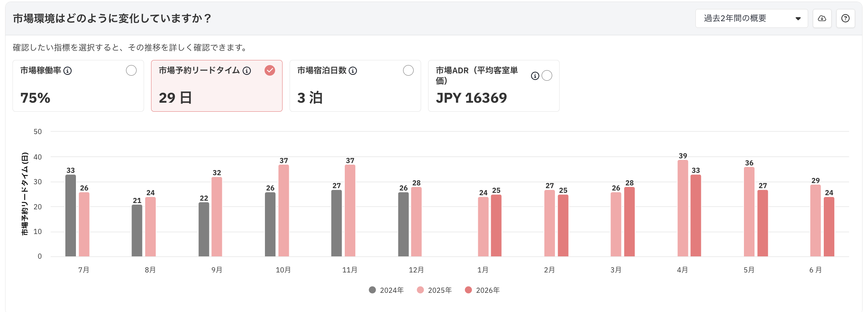Click the 4月 light pink bar labeled 39

(683, 208)
